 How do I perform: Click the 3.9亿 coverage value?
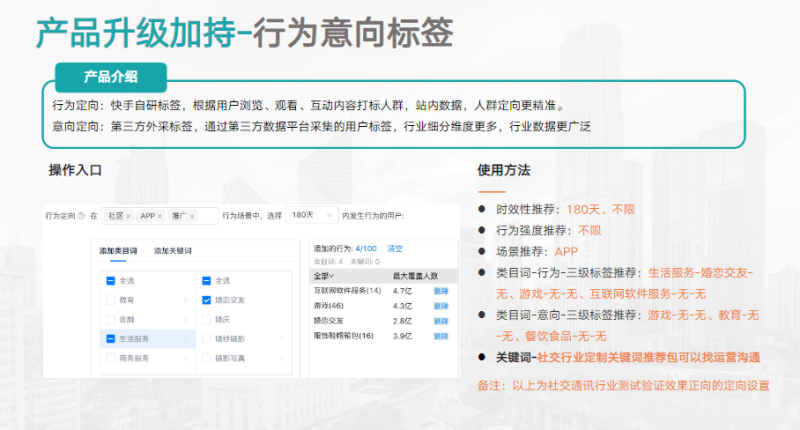point(403,336)
